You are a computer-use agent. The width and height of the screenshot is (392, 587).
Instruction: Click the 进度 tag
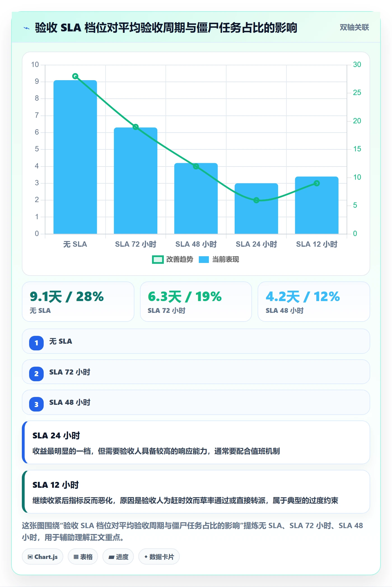[x=118, y=557]
